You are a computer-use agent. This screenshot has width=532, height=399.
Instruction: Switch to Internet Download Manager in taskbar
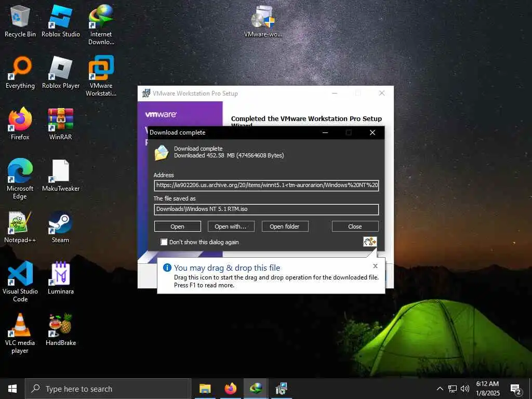[x=256, y=389]
